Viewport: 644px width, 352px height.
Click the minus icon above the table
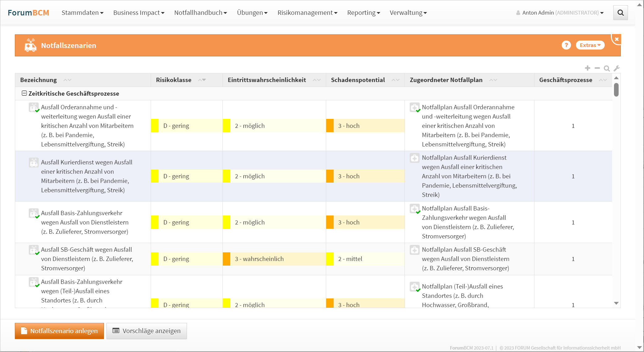pos(597,68)
